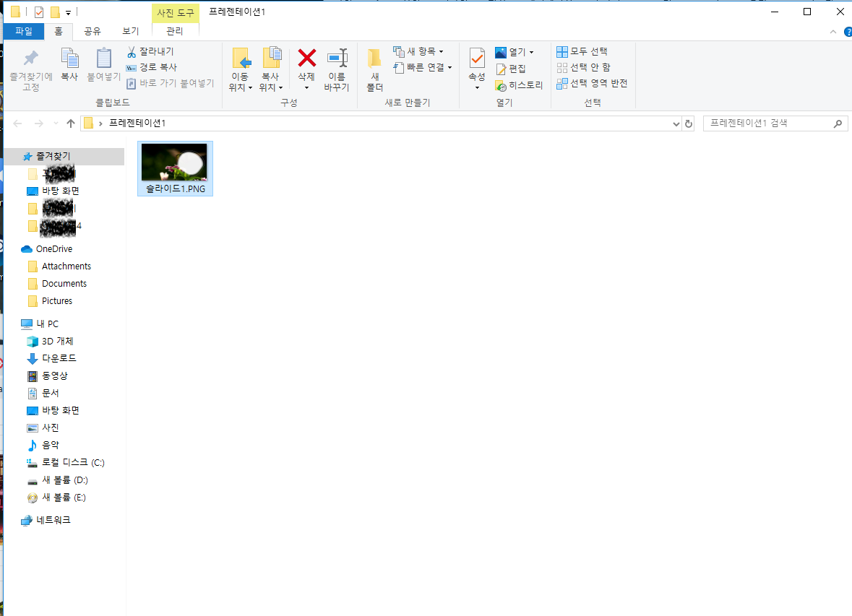Screen dimensions: 852x616
Task: Open Pictures (사진) under This PC
Action: coord(51,428)
